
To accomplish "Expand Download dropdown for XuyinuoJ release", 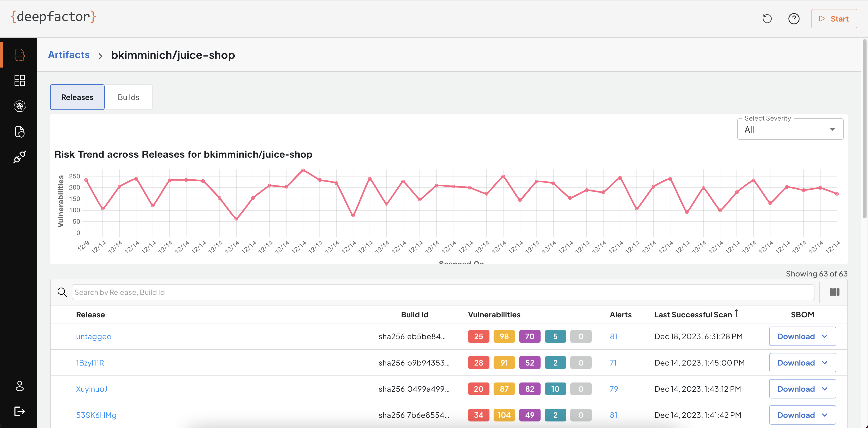I will [802, 389].
